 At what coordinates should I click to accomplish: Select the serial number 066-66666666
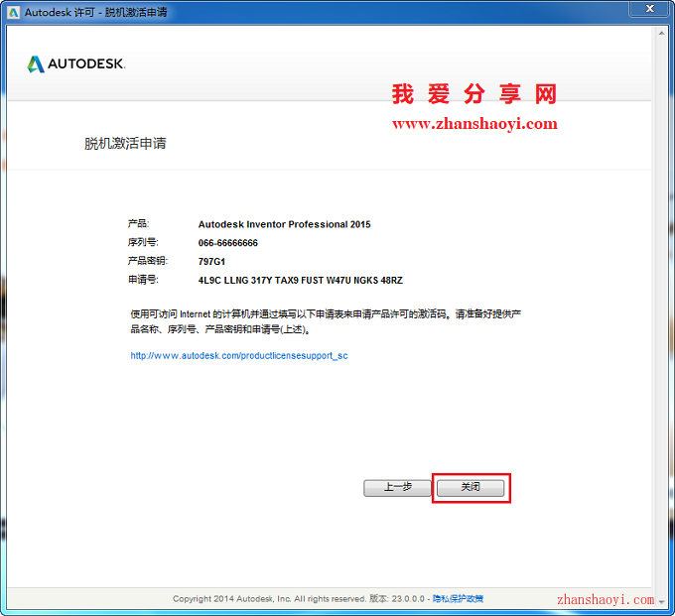click(227, 243)
